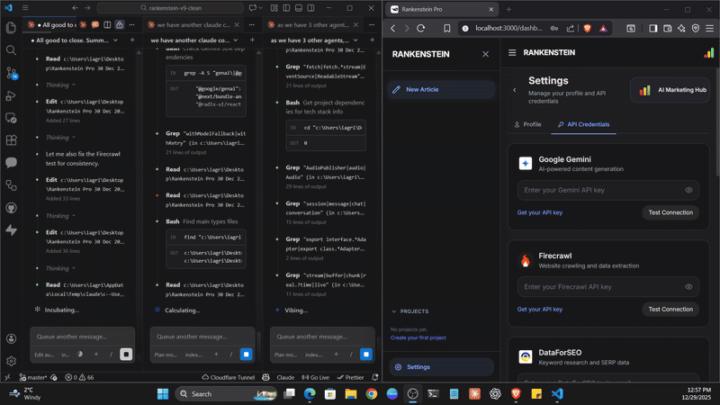Open Brave Leo AI icon in toolbar

[681, 28]
